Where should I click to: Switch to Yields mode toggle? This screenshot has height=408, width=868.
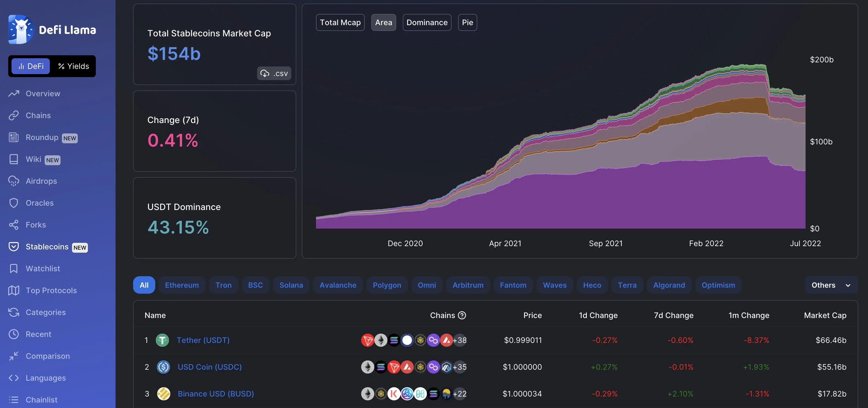pyautogui.click(x=73, y=66)
